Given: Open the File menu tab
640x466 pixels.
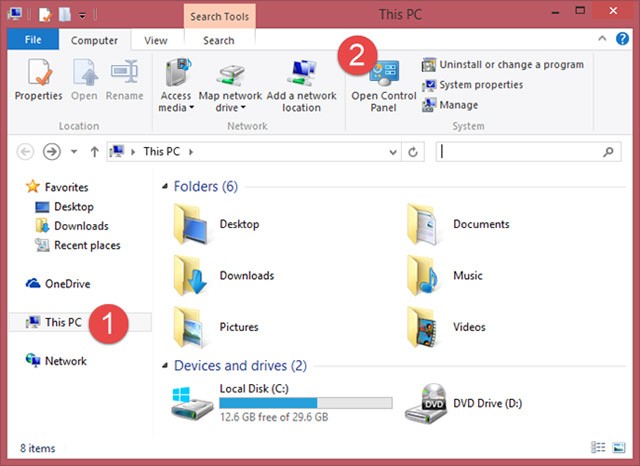Looking at the screenshot, I should pos(32,41).
